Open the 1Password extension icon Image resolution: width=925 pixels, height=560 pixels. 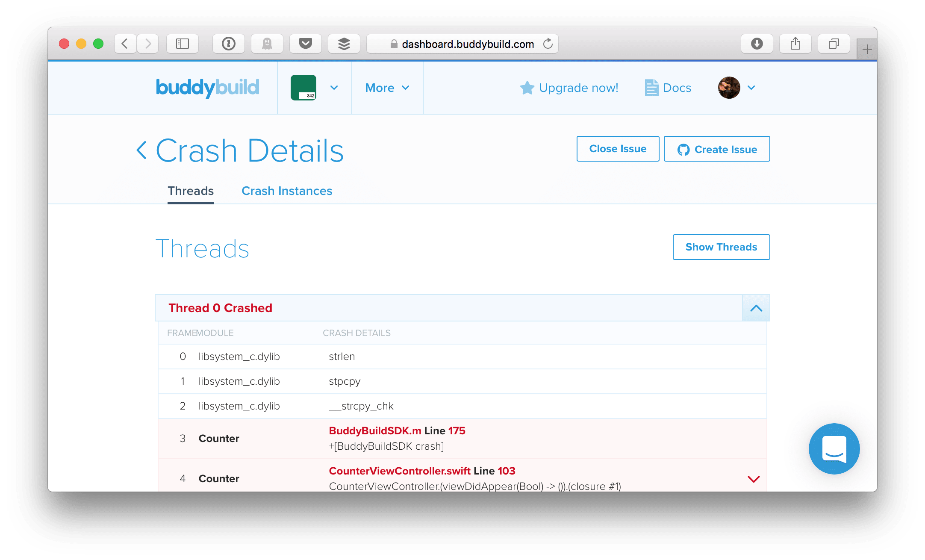[x=229, y=44]
